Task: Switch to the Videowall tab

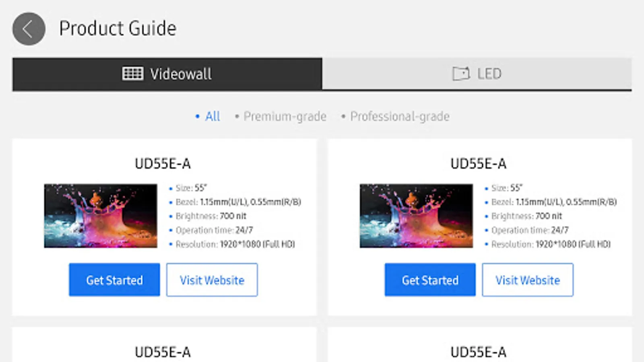Action: pyautogui.click(x=167, y=74)
